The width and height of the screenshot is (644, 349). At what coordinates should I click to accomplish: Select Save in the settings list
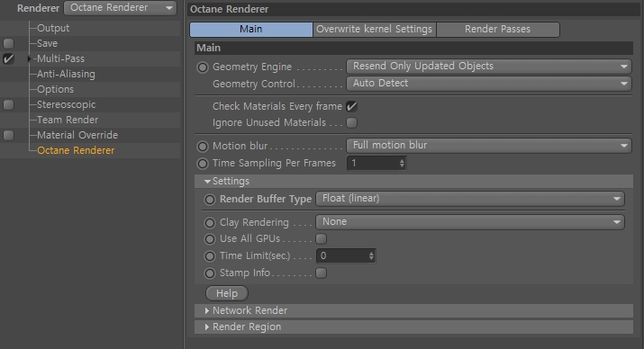coord(47,43)
